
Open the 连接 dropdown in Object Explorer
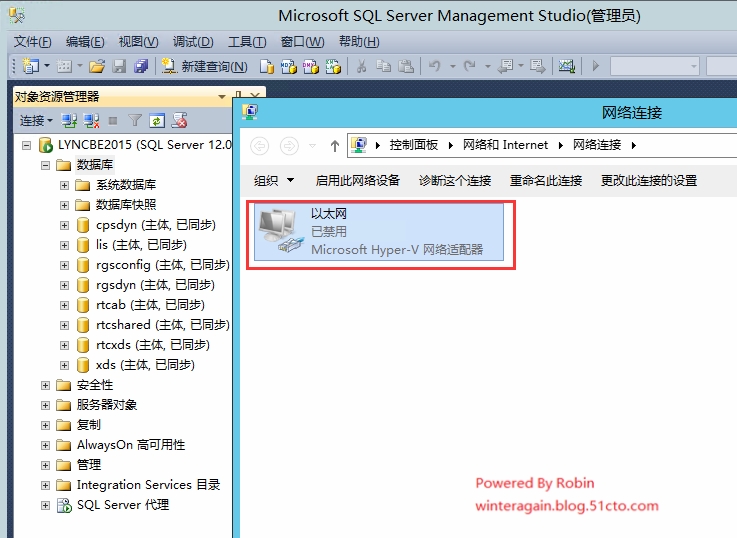pyautogui.click(x=36, y=121)
